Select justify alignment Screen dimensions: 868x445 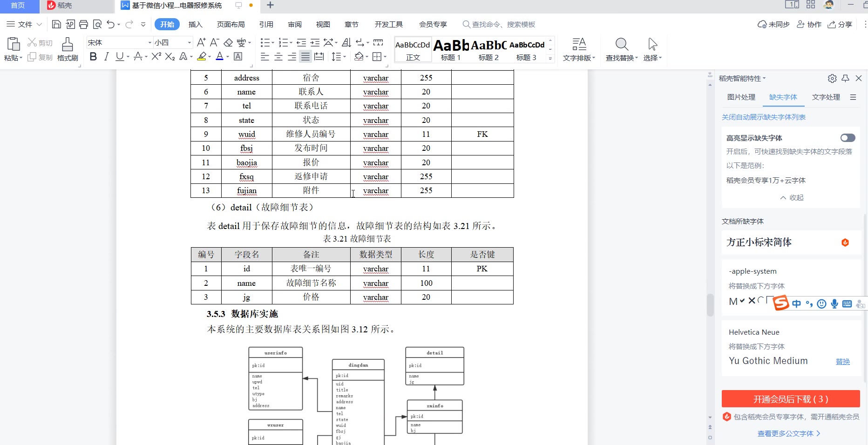point(305,56)
